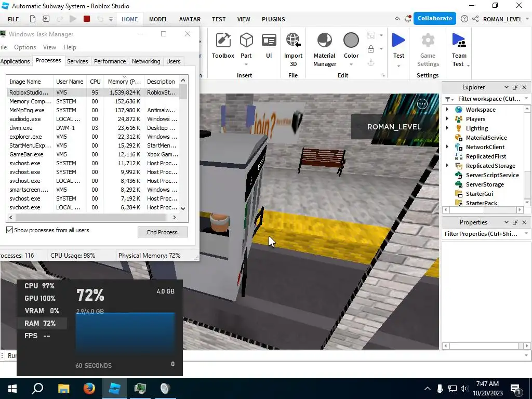Select the RAM 72% metric in overlay
532x399 pixels.
42,323
